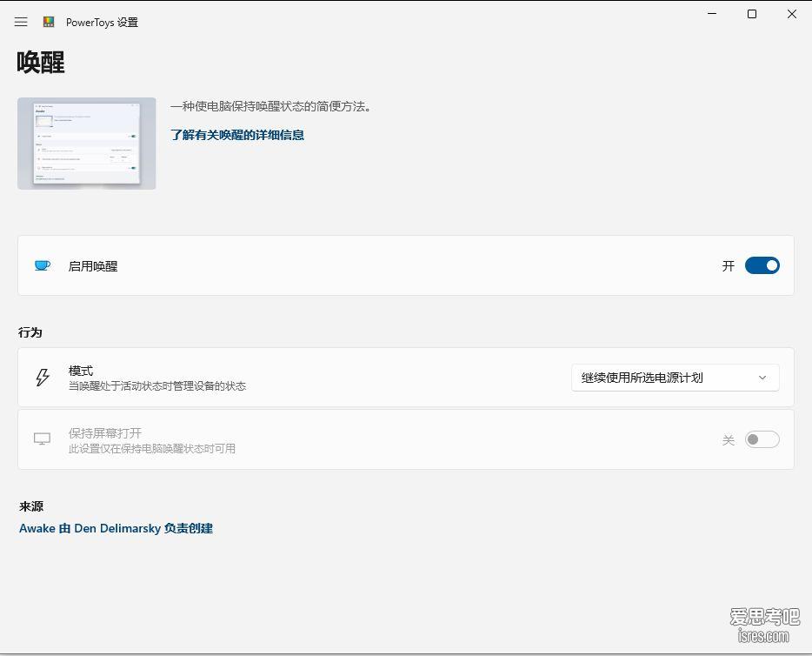Click the lightning bolt mode icon

pos(43,378)
